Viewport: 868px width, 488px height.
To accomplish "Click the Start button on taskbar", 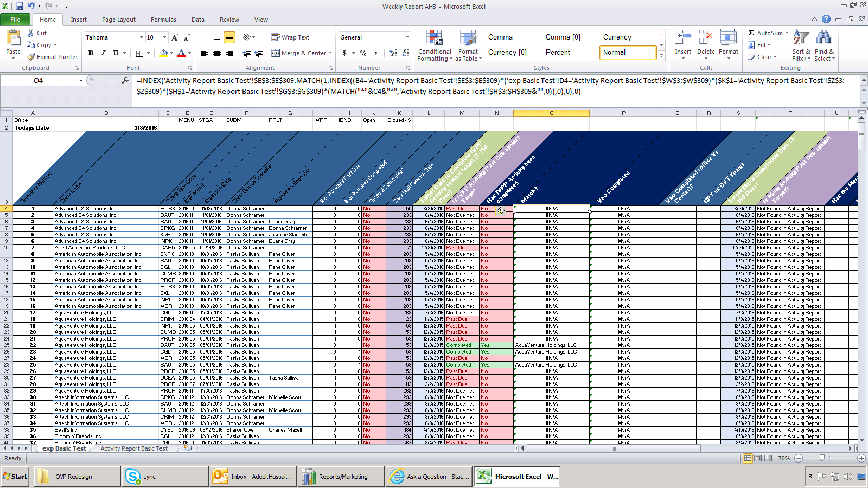I will click(x=15, y=477).
